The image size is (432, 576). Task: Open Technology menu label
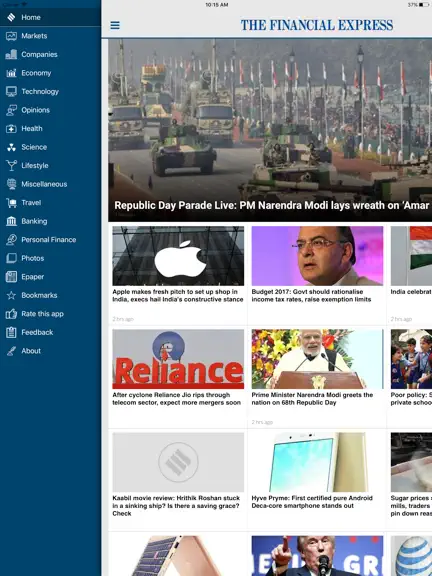point(40,91)
